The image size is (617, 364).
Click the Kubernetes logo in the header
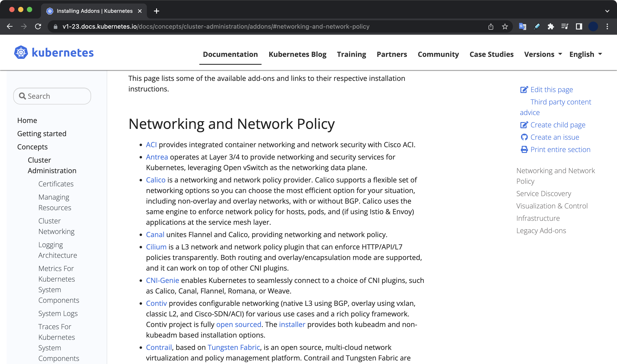pos(21,52)
